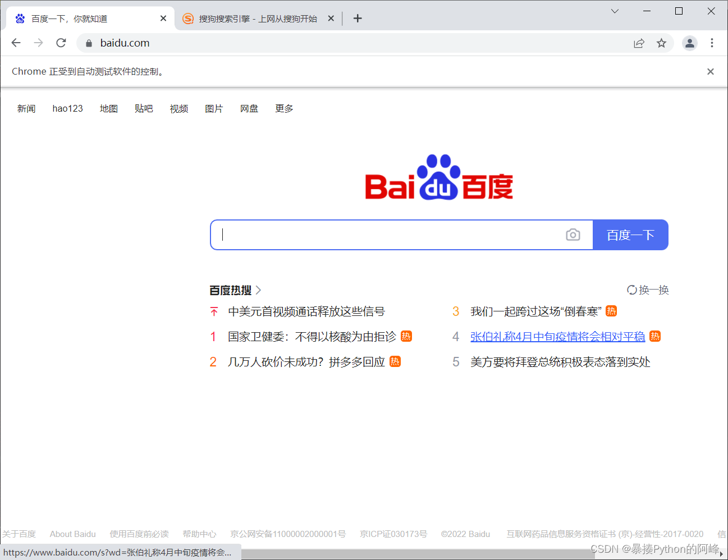The image size is (728, 560).
Task: Minimize the Chrome window
Action: [x=647, y=11]
